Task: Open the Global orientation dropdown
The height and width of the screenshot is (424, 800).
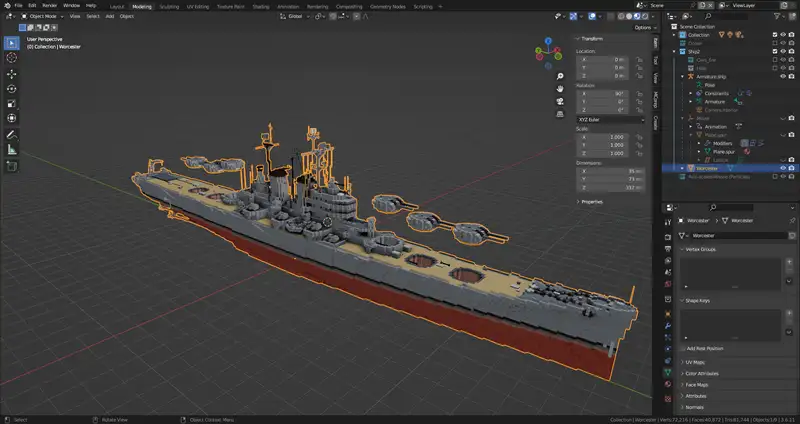Action: [294, 16]
